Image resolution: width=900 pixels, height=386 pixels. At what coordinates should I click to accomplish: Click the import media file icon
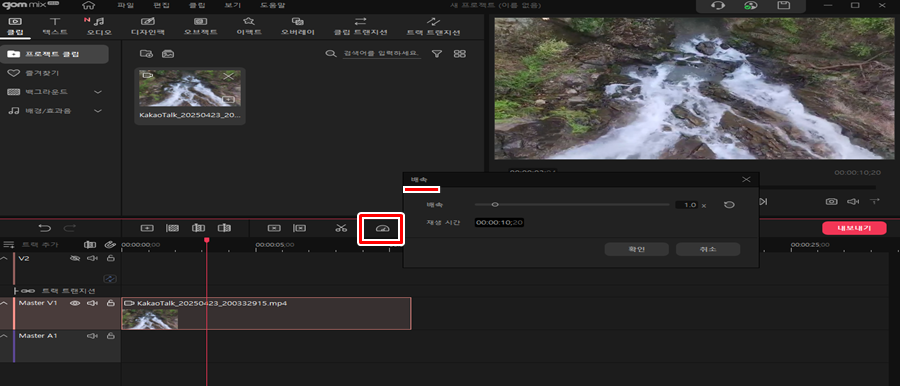[168, 53]
